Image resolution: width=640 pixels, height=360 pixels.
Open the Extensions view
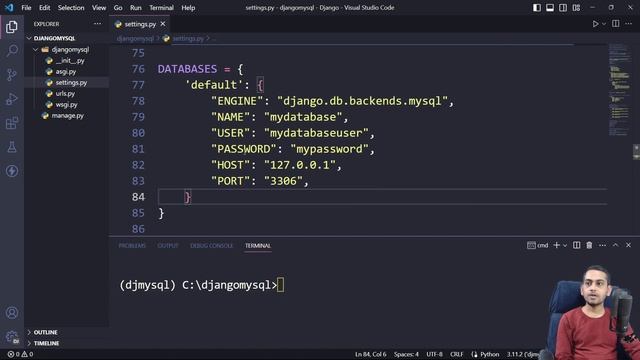click(12, 123)
